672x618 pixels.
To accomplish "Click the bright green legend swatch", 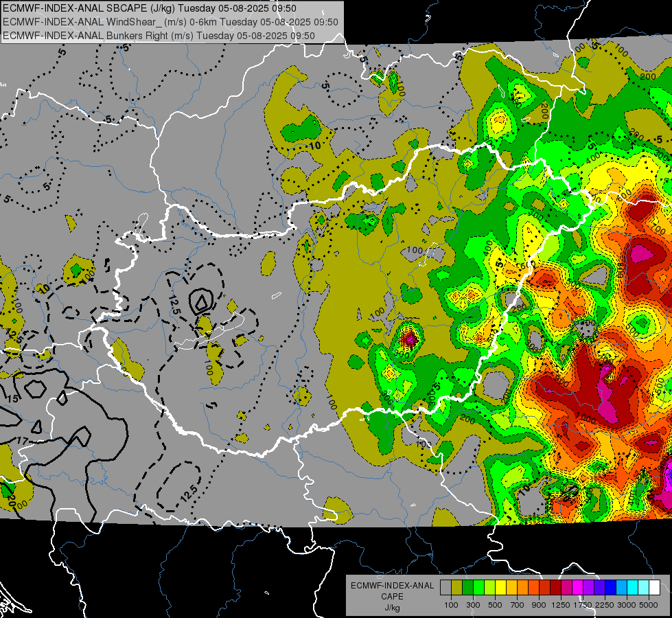I will click(x=478, y=587).
